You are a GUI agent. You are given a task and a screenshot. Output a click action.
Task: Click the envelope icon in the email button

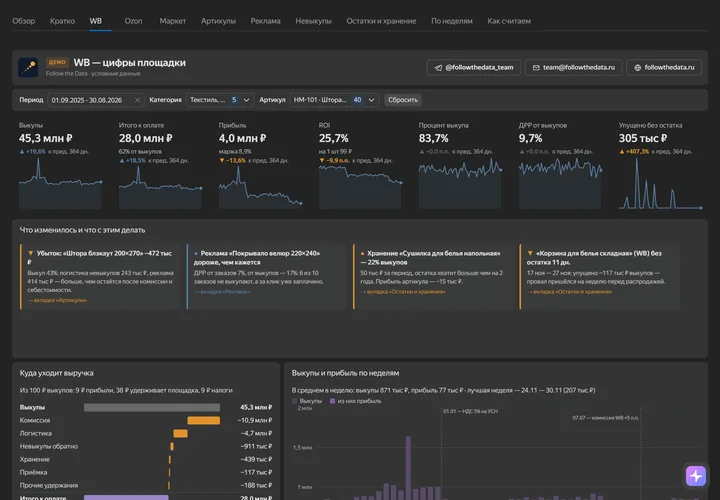(536, 67)
